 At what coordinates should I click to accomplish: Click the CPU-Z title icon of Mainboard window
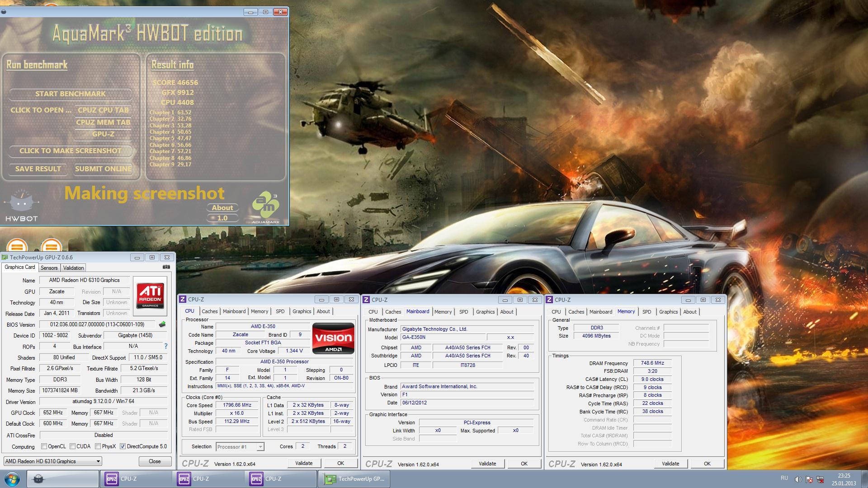[367, 300]
